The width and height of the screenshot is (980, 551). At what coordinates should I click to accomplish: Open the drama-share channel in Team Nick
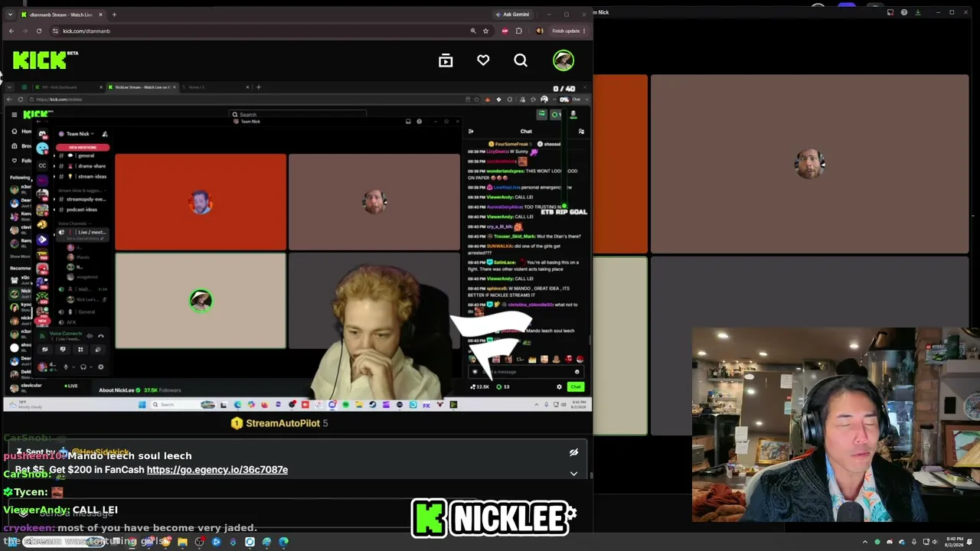coord(83,166)
